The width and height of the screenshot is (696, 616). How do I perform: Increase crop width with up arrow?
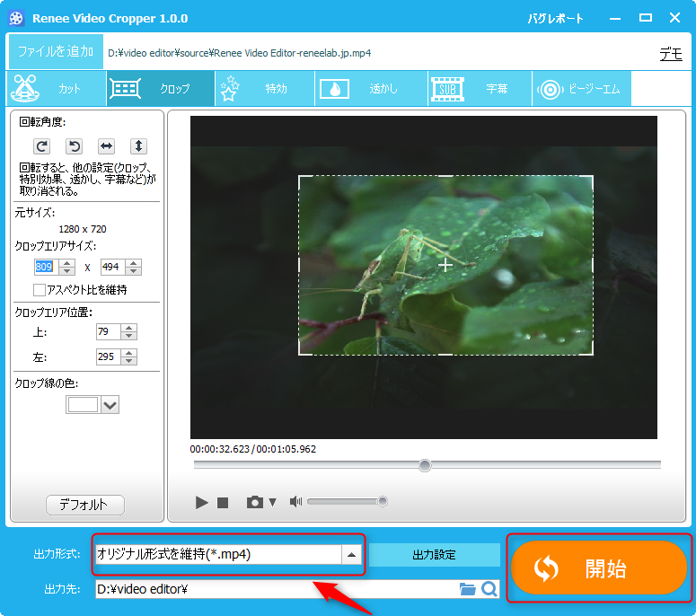[x=67, y=263]
